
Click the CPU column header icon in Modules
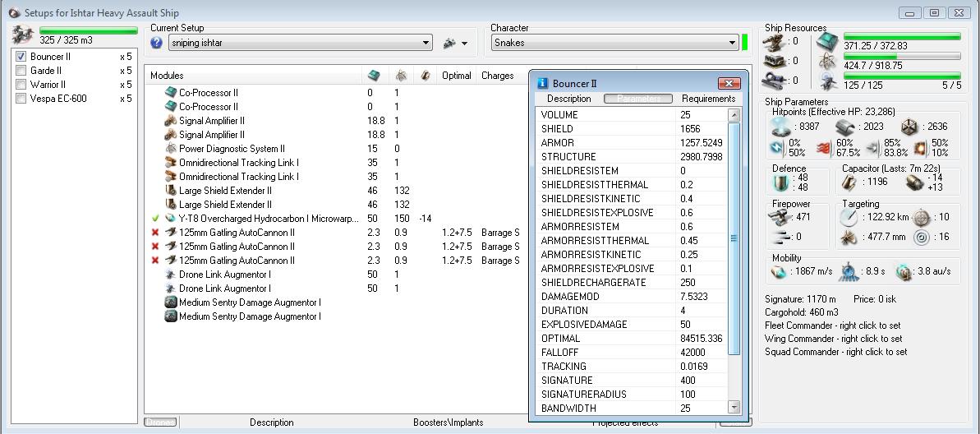click(373, 76)
